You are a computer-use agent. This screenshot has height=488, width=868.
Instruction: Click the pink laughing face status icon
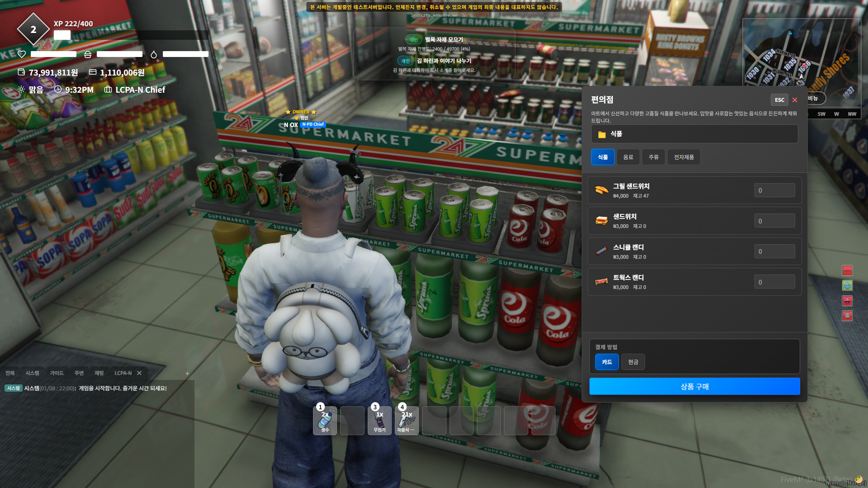pyautogui.click(x=847, y=301)
